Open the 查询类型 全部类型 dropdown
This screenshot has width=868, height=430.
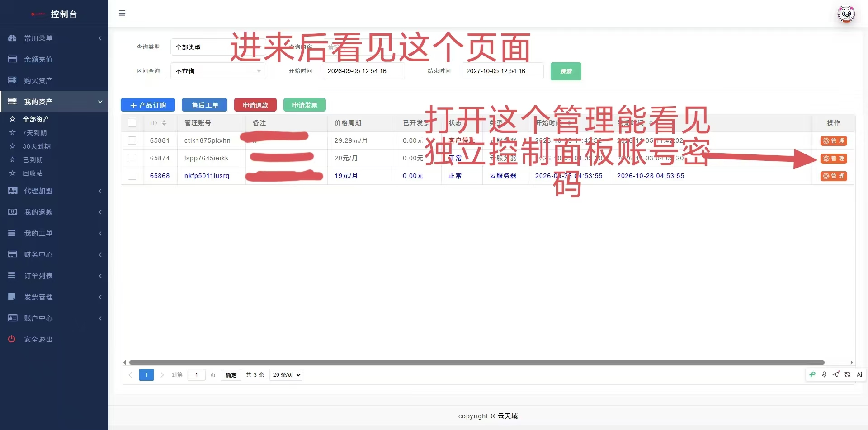[218, 47]
